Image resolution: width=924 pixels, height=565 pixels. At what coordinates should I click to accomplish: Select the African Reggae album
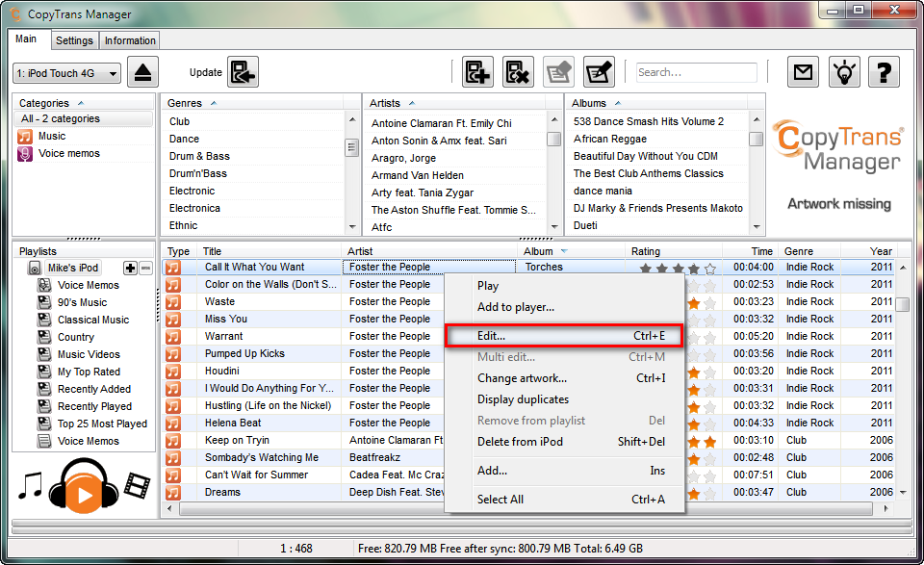click(x=610, y=139)
